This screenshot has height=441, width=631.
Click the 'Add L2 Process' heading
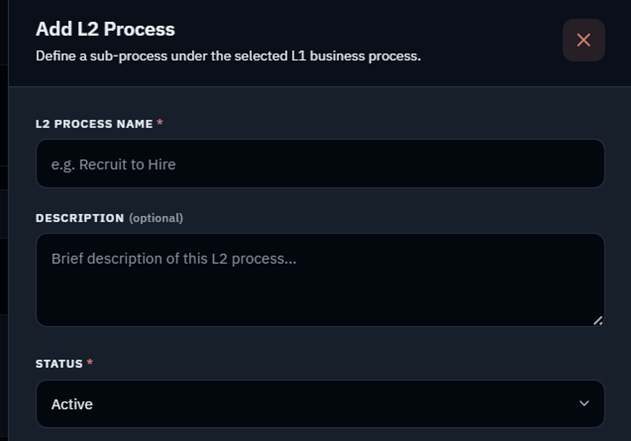(x=105, y=29)
